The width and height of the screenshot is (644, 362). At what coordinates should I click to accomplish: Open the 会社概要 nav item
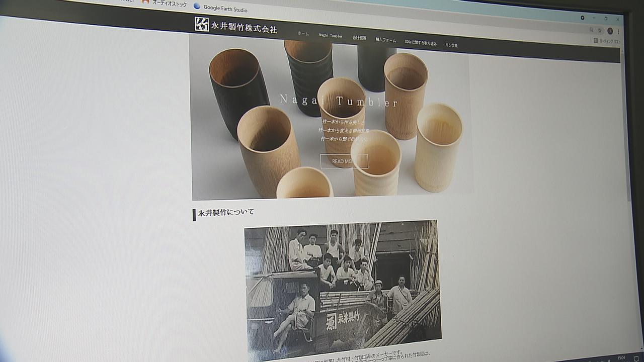pyautogui.click(x=359, y=38)
